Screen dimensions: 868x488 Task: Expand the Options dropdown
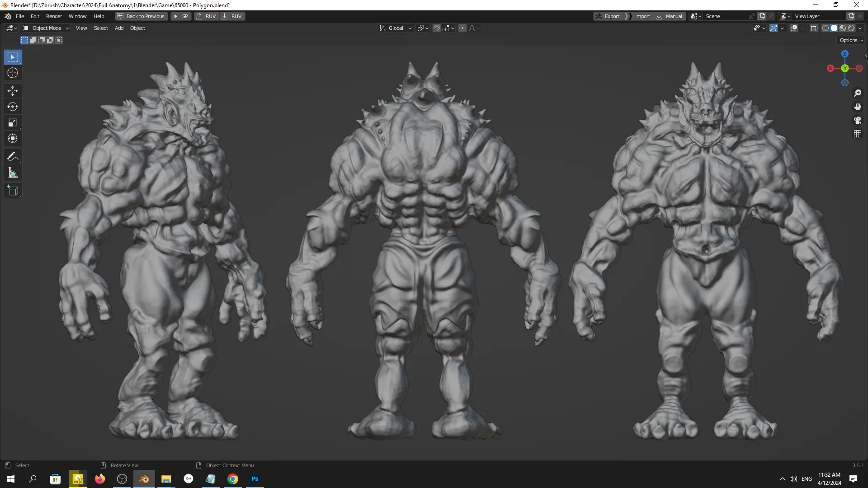(851, 40)
